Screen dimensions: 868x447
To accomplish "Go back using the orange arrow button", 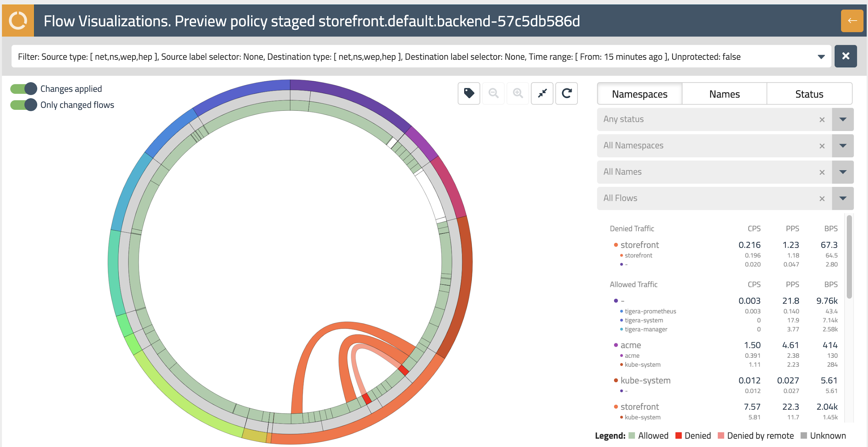I will [x=852, y=21].
